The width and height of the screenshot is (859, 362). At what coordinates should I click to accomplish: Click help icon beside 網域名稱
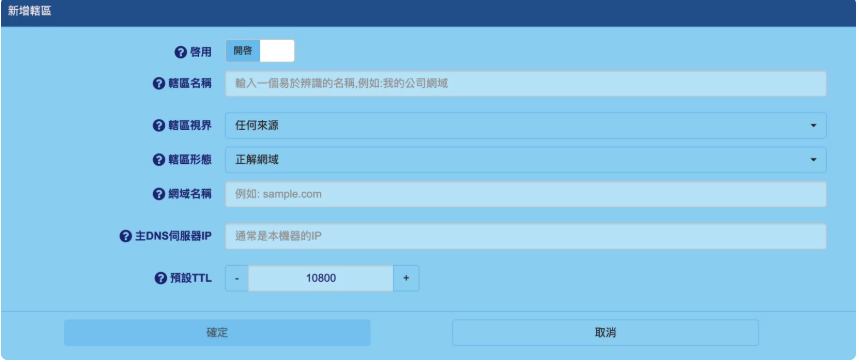(x=158, y=194)
